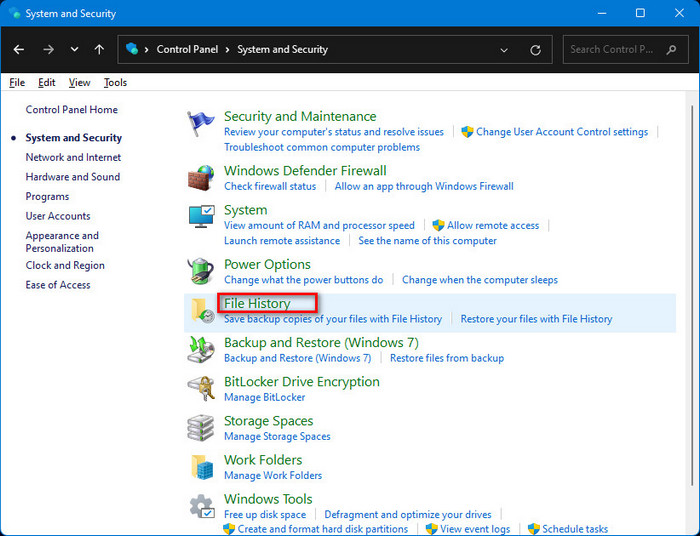
Task: Open the Security and Maintenance flag icon
Action: [x=200, y=123]
